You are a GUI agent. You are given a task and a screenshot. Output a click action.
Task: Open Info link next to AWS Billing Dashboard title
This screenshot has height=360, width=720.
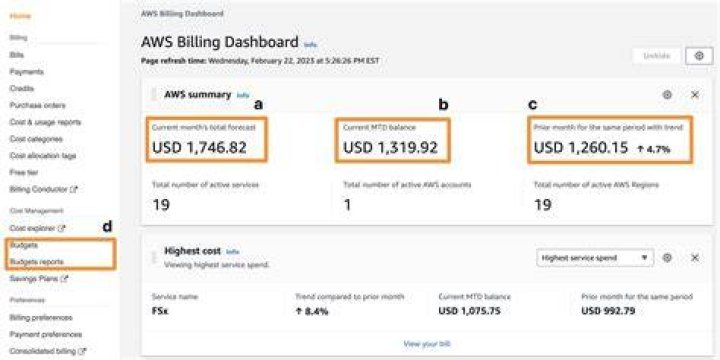tap(310, 45)
